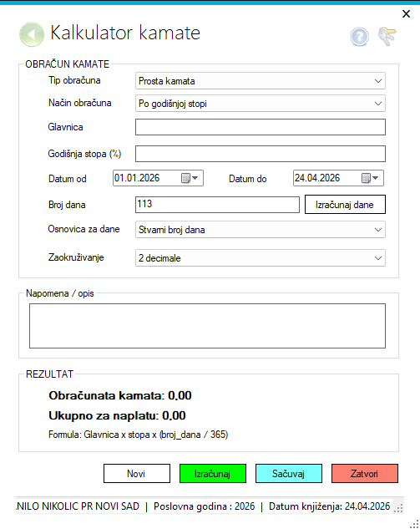Screen dimensions: 420x529
Task: Click the red Zatvori button
Action: tap(365, 473)
